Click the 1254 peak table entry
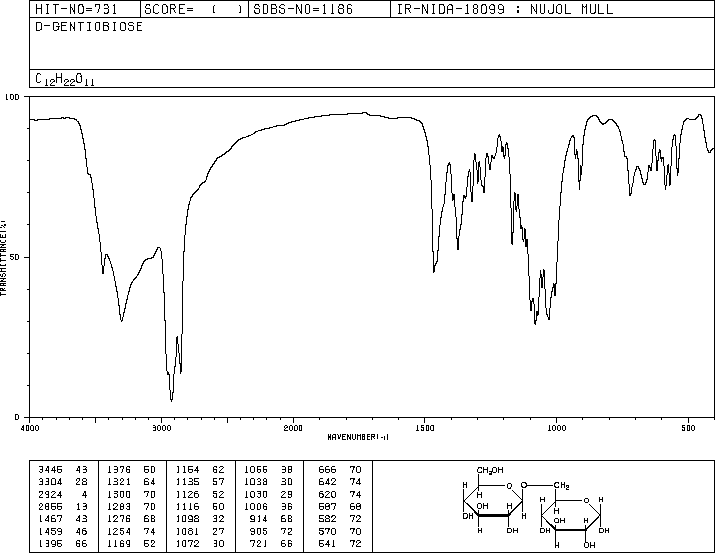The image size is (715, 553). [x=131, y=531]
